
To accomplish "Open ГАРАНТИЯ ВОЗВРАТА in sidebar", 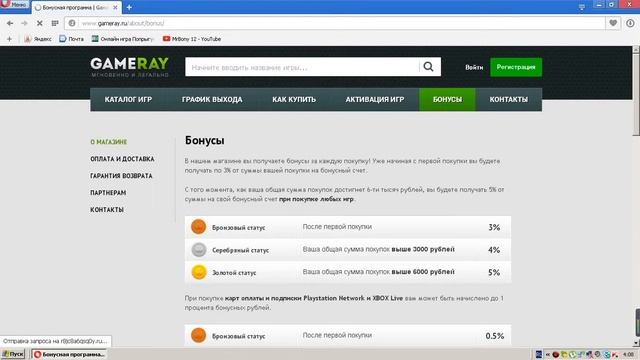I will (121, 176).
